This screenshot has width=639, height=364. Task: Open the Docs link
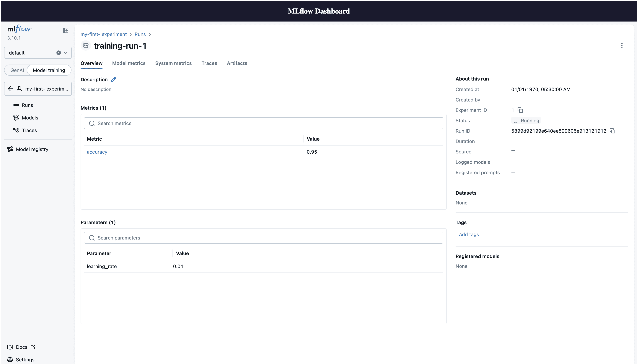coord(22,347)
